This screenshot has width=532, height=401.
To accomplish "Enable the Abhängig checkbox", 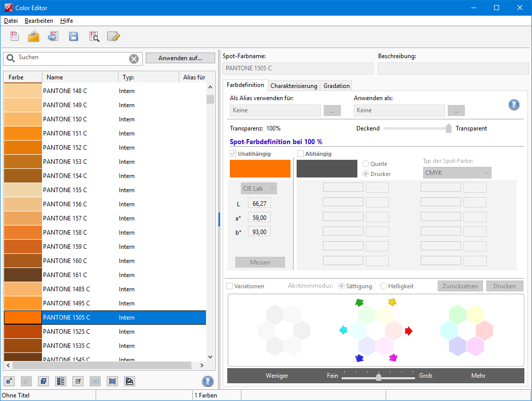I will tap(301, 154).
